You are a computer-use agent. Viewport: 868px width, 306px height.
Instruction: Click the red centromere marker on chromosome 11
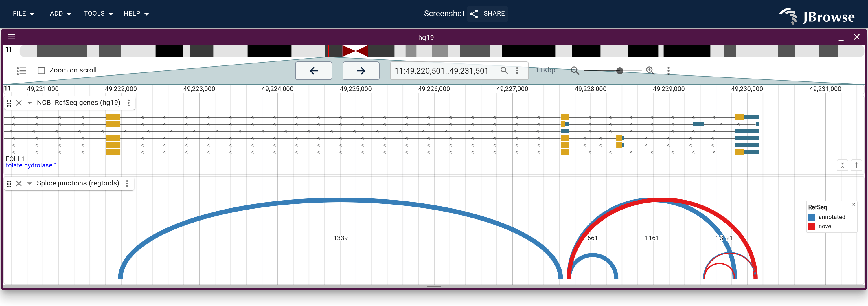click(355, 51)
